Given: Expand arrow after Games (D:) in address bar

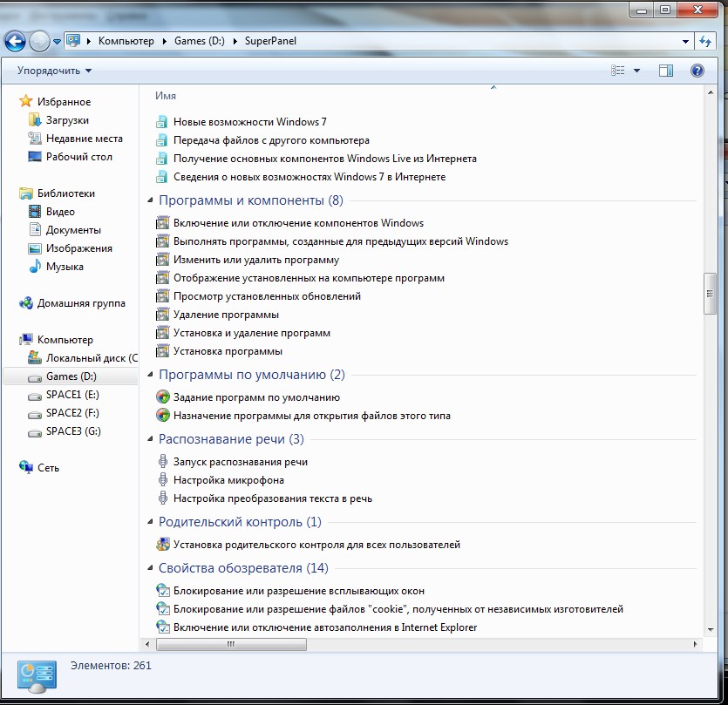Looking at the screenshot, I should point(235,41).
